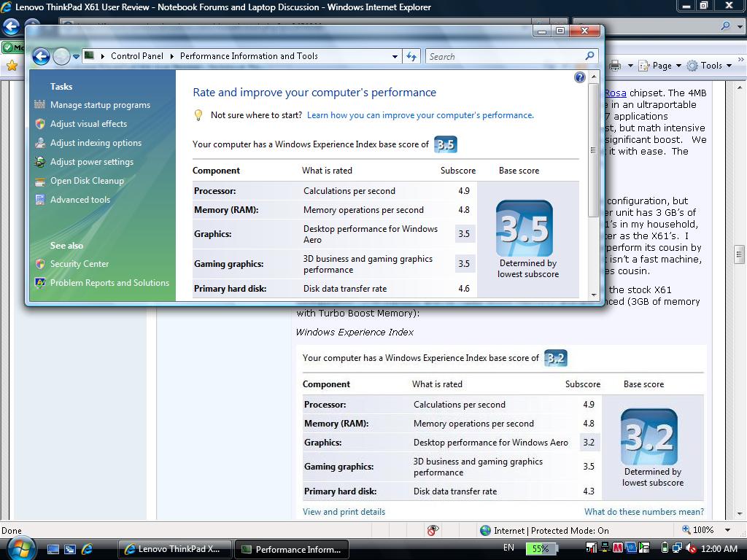Click the Print icon in Internet Explorer
This screenshot has width=747, height=560.
[615, 66]
